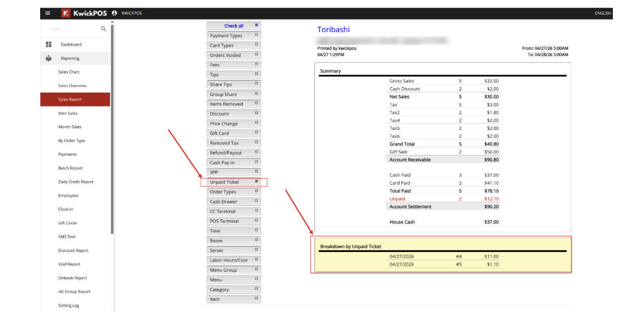Viewport: 644px width, 335px height.
Task: Open the KWICKPOS user account icon
Action: coord(115,13)
